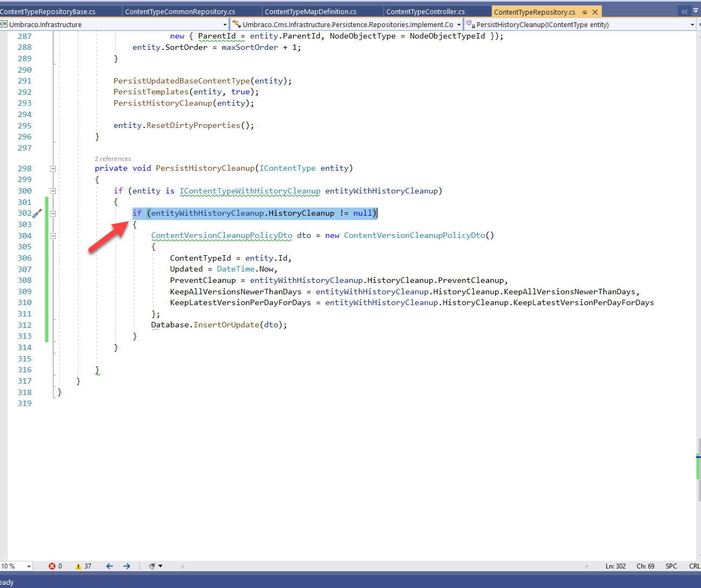
Task: Open the Umbraco.Infrastructure project dropdown
Action: point(225,24)
